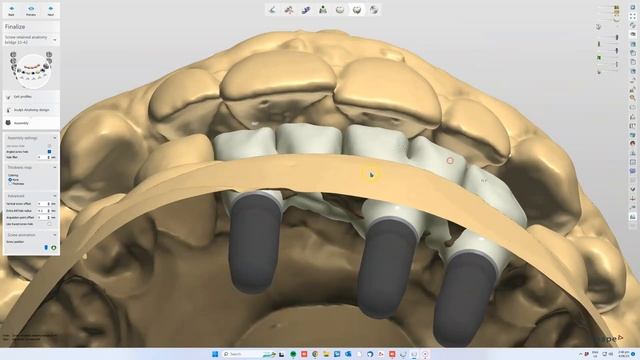Click the Back navigation button

coord(11,10)
